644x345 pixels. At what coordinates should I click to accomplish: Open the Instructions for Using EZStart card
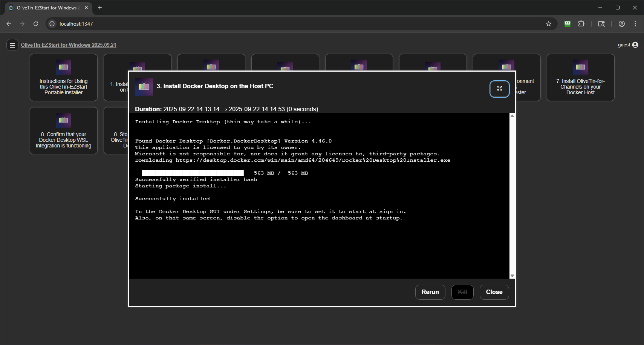(64, 78)
